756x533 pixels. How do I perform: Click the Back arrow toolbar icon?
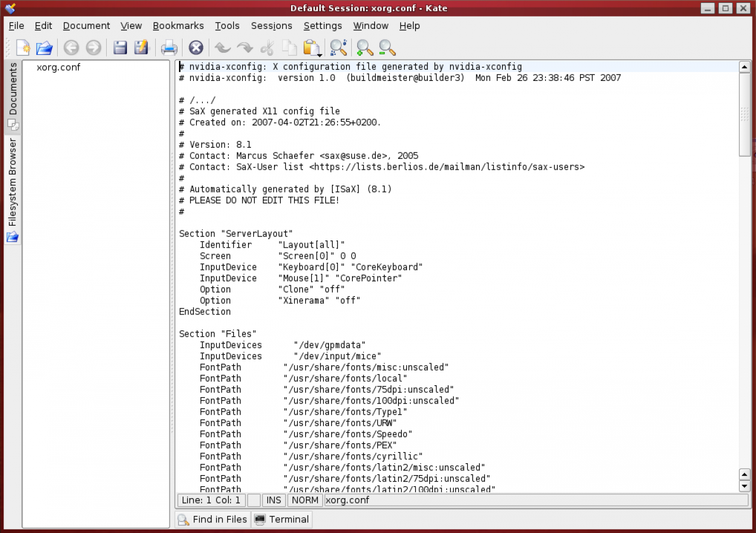[x=71, y=47]
